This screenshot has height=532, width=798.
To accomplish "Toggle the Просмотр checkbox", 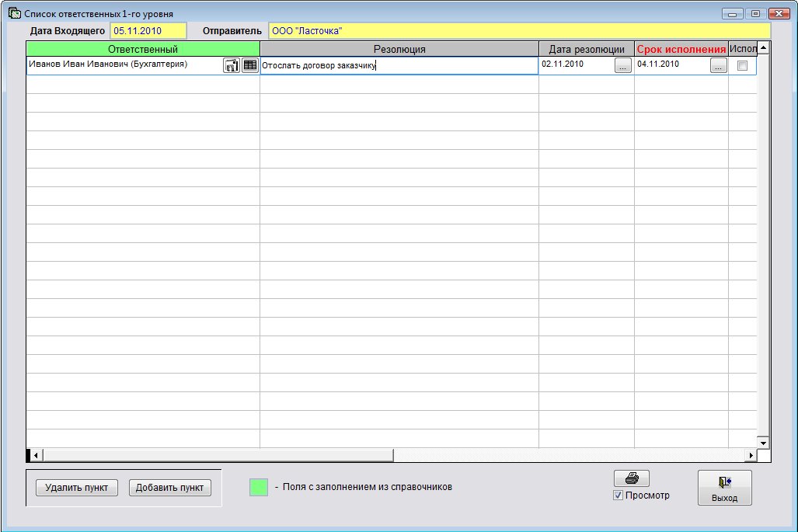I will (619, 495).
